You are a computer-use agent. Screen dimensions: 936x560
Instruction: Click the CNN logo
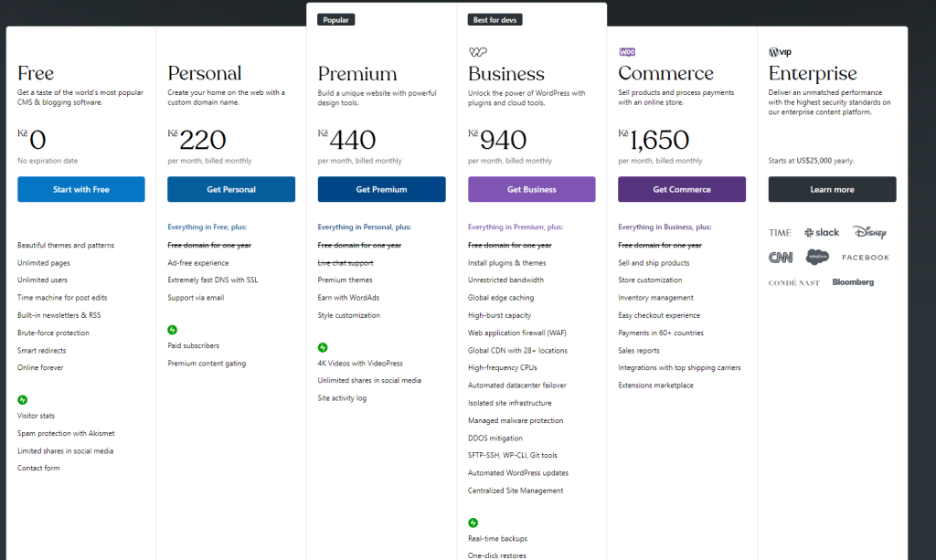(781, 258)
